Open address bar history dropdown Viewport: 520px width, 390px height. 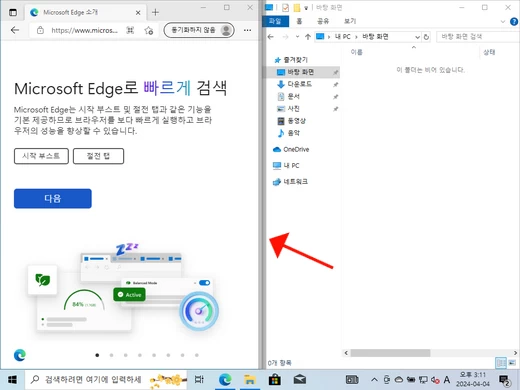pyautogui.click(x=417, y=37)
